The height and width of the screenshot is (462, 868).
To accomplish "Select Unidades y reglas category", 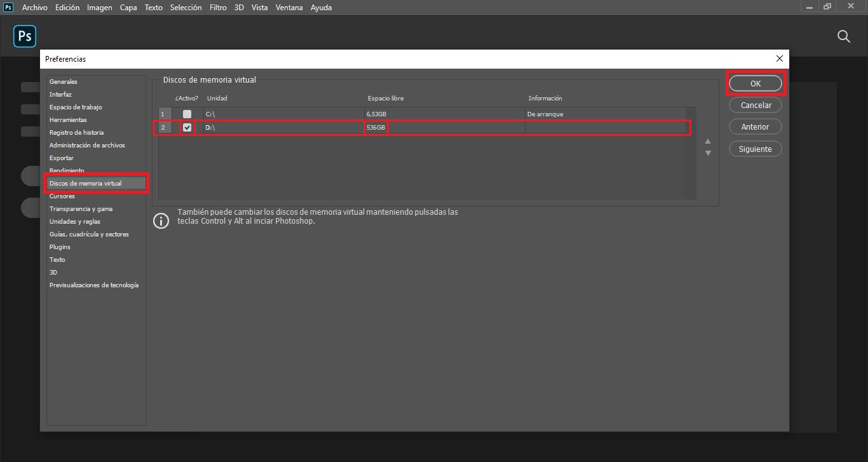I will tap(75, 221).
